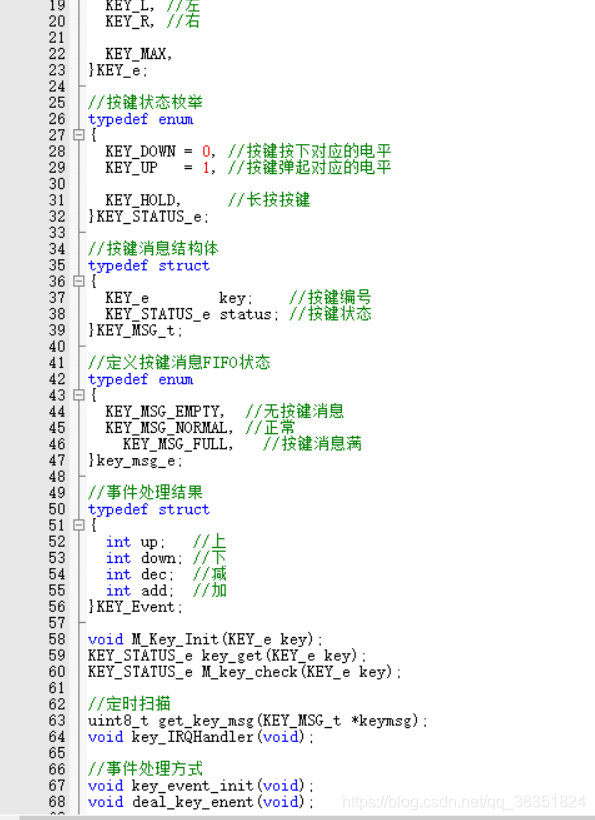595x820 pixels.
Task: Click the comment //按键弹起对应的电平
Action: (310, 168)
